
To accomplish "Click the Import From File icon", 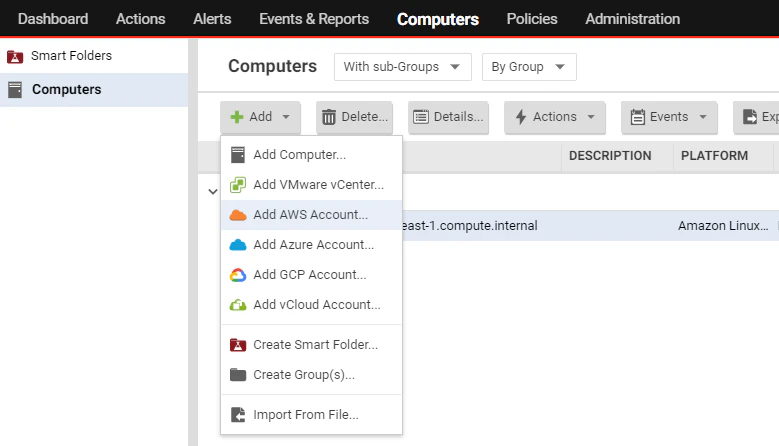I will coord(238,415).
